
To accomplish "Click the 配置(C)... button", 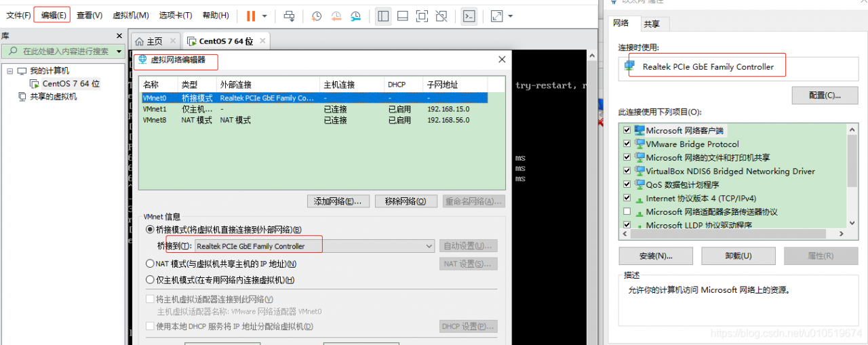I will point(825,96).
